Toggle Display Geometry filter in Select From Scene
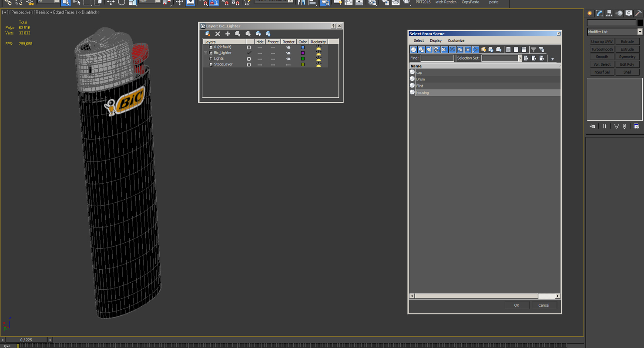The image size is (644, 348). (413, 50)
